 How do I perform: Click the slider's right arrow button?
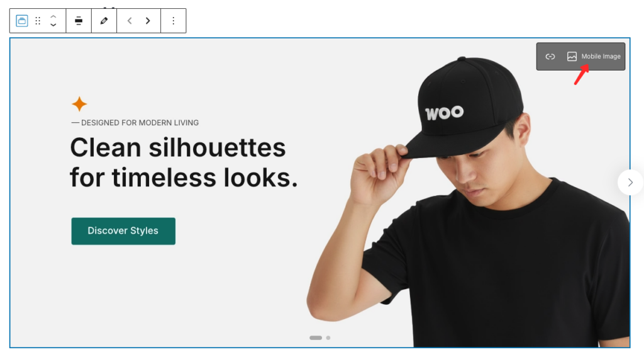pos(630,182)
